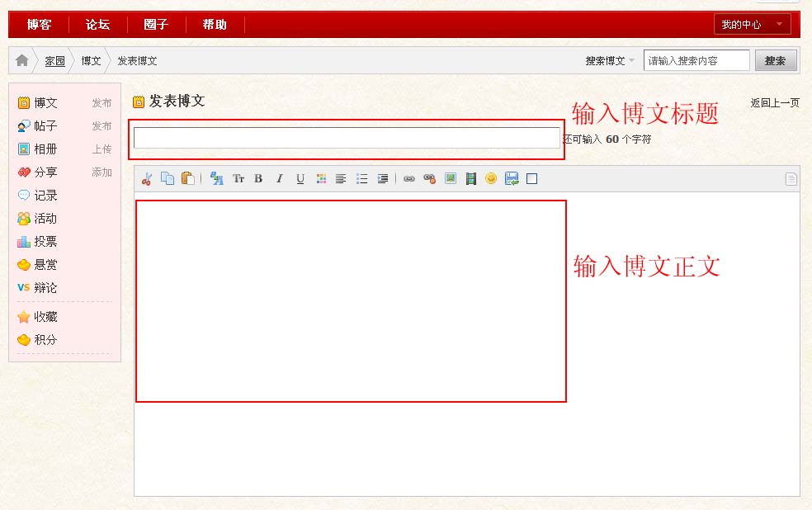Click the blog title input field

pos(347,139)
